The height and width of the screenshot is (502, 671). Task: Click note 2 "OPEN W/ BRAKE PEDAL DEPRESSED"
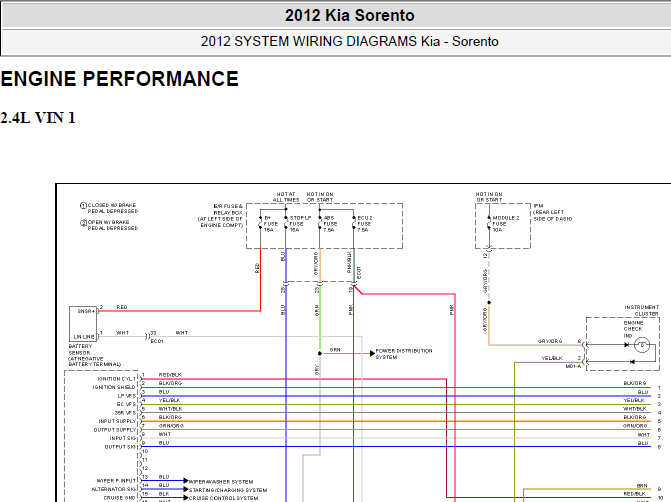pyautogui.click(x=110, y=225)
